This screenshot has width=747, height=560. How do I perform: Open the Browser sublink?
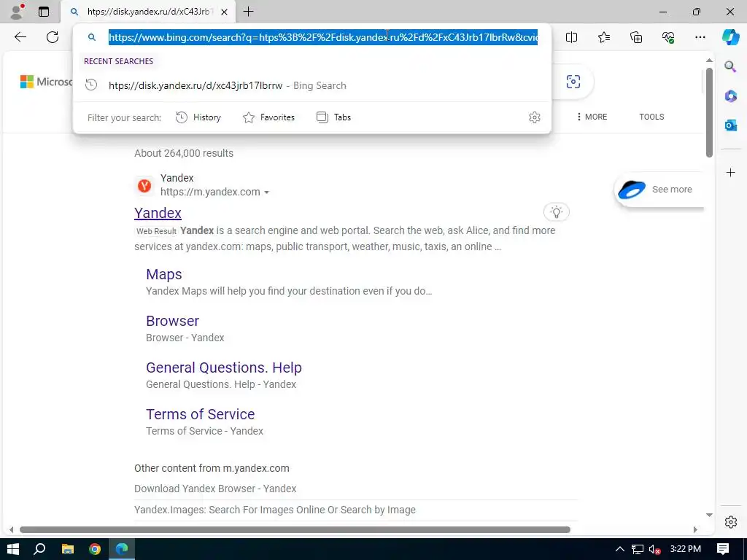172,321
